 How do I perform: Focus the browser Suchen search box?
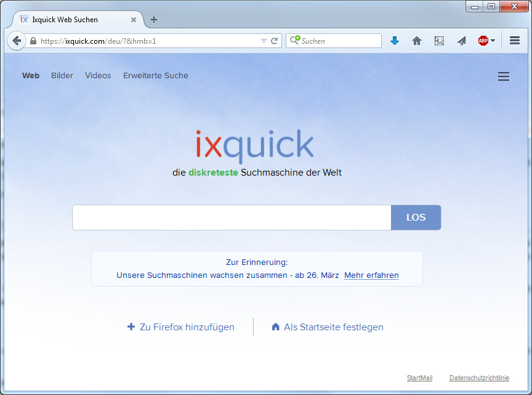pos(334,41)
